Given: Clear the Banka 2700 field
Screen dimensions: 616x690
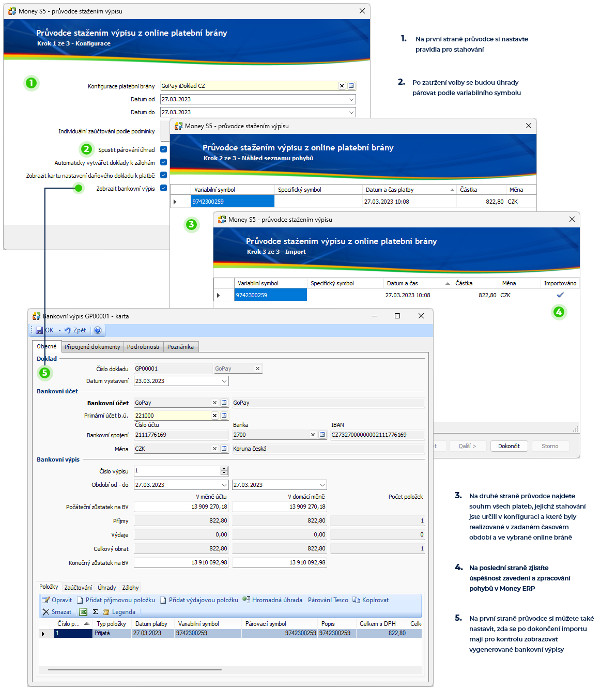Looking at the screenshot, I should [x=313, y=435].
